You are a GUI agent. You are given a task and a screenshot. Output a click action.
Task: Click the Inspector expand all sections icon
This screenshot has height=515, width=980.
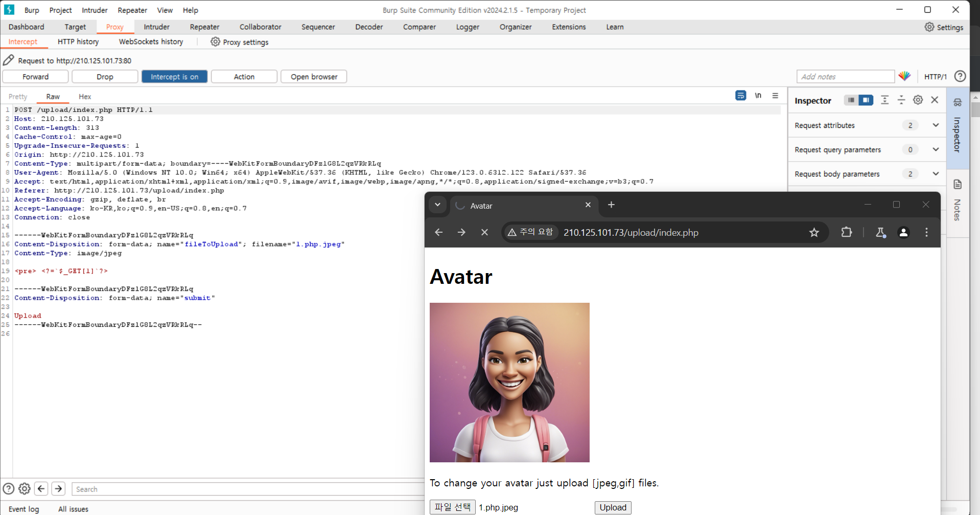(x=884, y=100)
